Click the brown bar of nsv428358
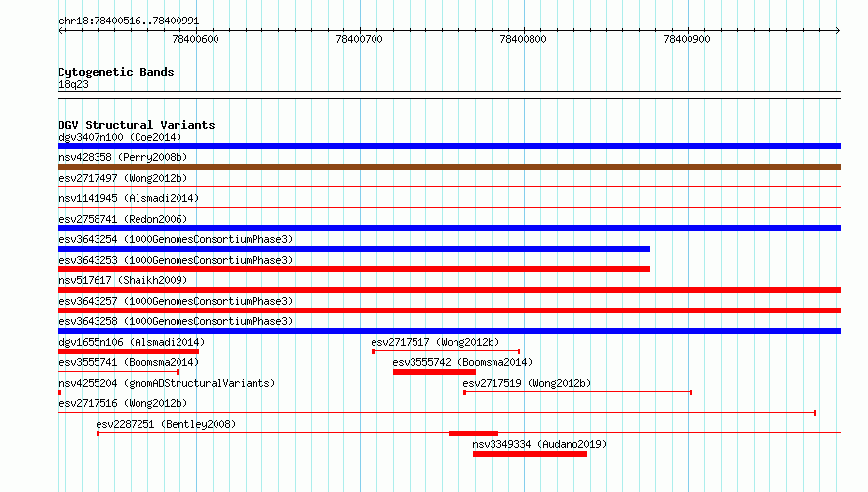This screenshot has width=868, height=492. [x=449, y=167]
